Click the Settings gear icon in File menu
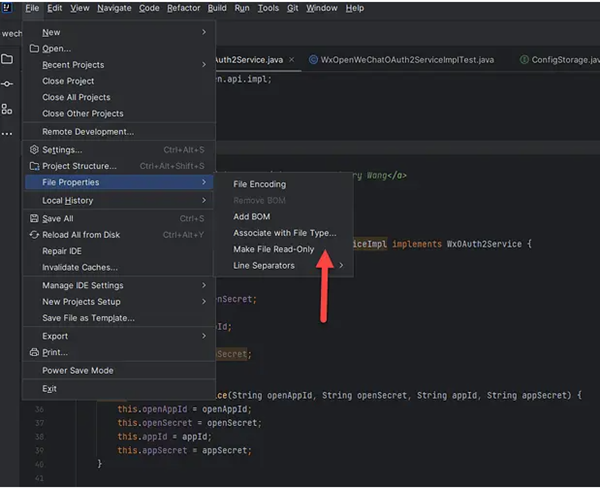This screenshot has width=600, height=489. coord(33,150)
